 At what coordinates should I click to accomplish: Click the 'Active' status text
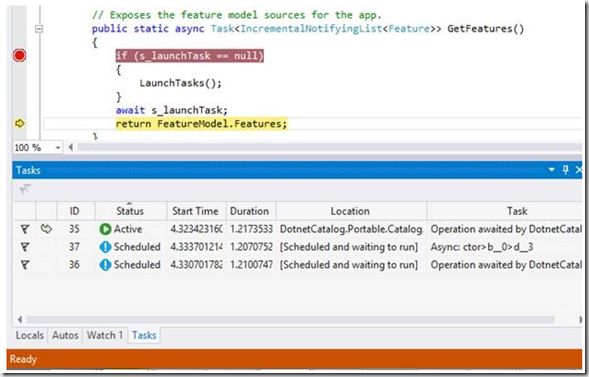128,229
